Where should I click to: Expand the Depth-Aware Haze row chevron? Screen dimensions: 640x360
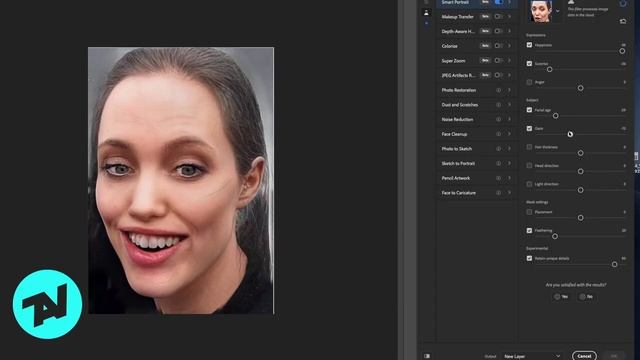(x=509, y=31)
